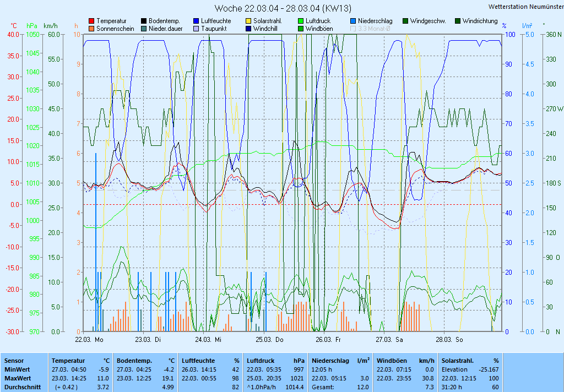Click the blue % axis unit label
This screenshot has height=392, width=564.
[x=505, y=26]
